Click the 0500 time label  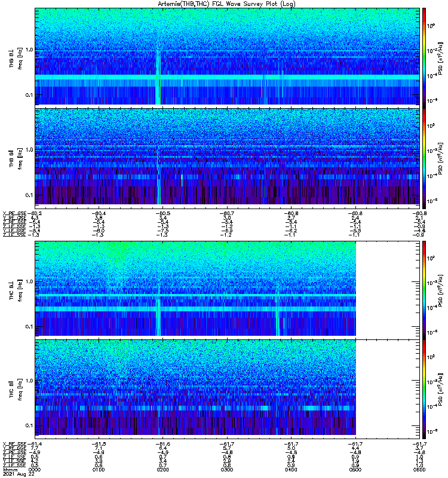(355, 470)
